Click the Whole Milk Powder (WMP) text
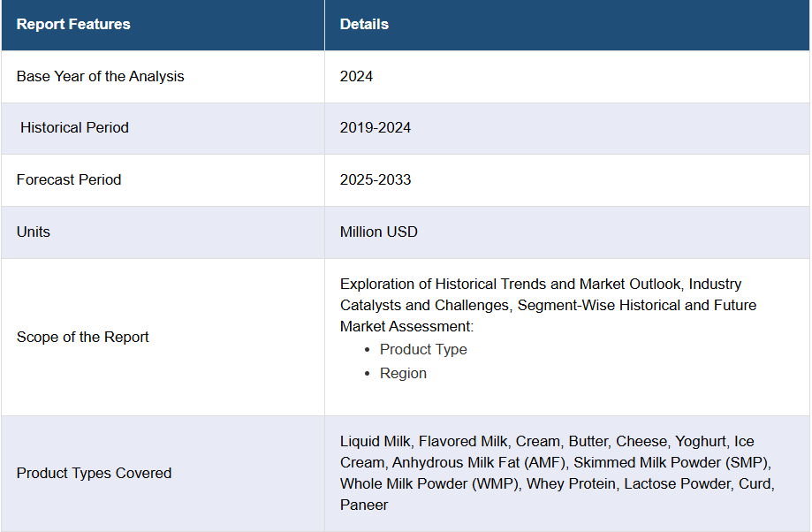Image resolution: width=812 pixels, height=532 pixels. point(429,483)
